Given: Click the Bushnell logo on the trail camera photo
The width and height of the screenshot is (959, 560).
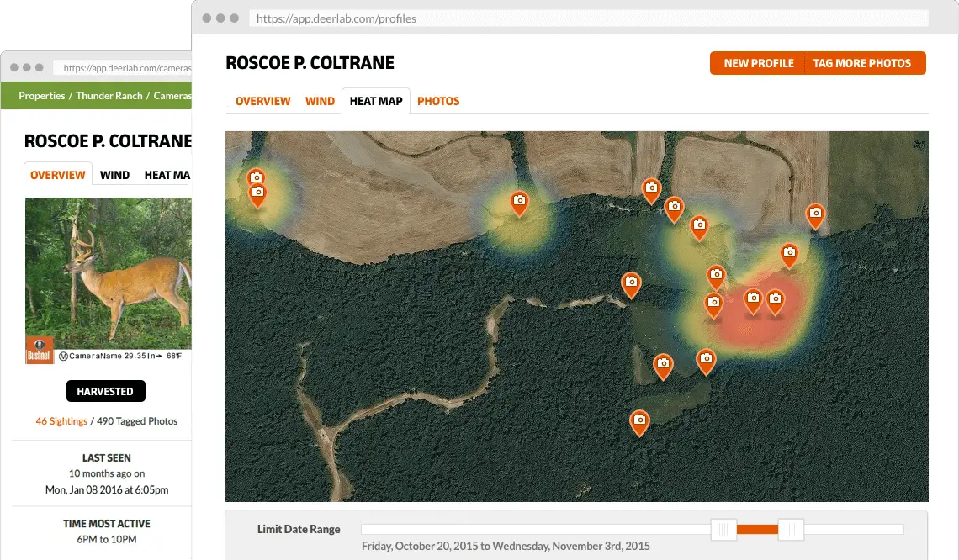Looking at the screenshot, I should click(x=38, y=349).
